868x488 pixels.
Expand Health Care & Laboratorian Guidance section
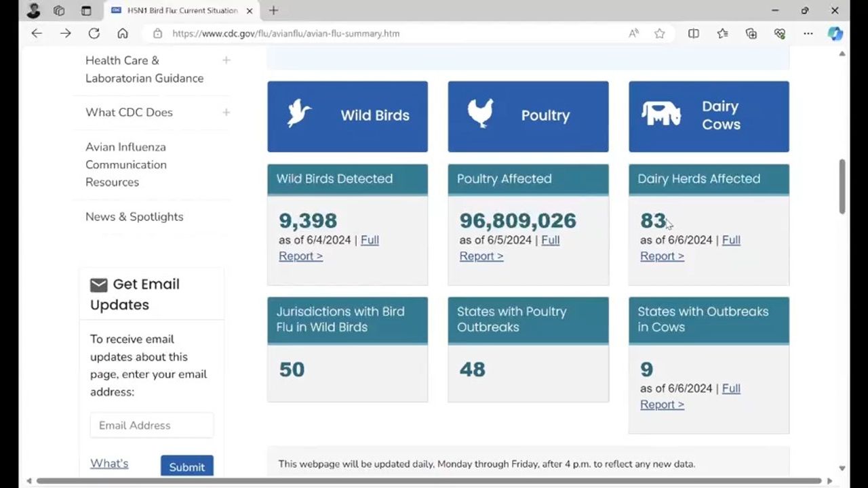coord(226,60)
